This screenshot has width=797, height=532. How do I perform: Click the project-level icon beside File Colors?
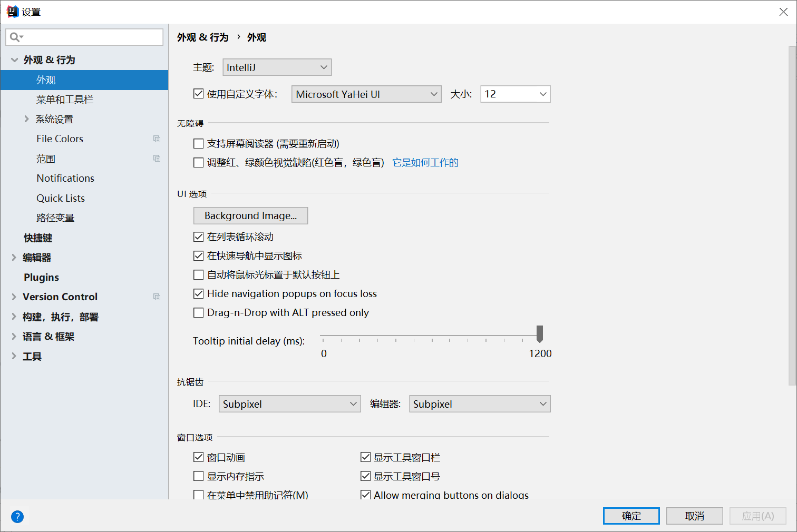[x=157, y=139]
